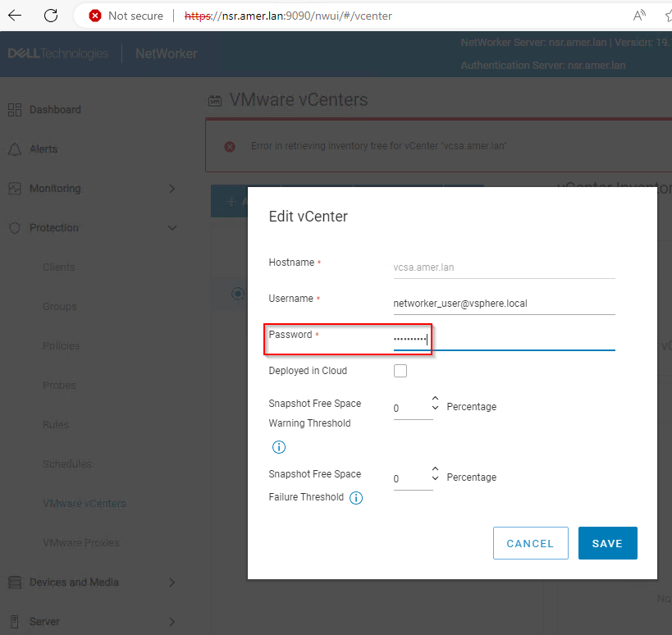Click the CANCEL button

(x=530, y=543)
